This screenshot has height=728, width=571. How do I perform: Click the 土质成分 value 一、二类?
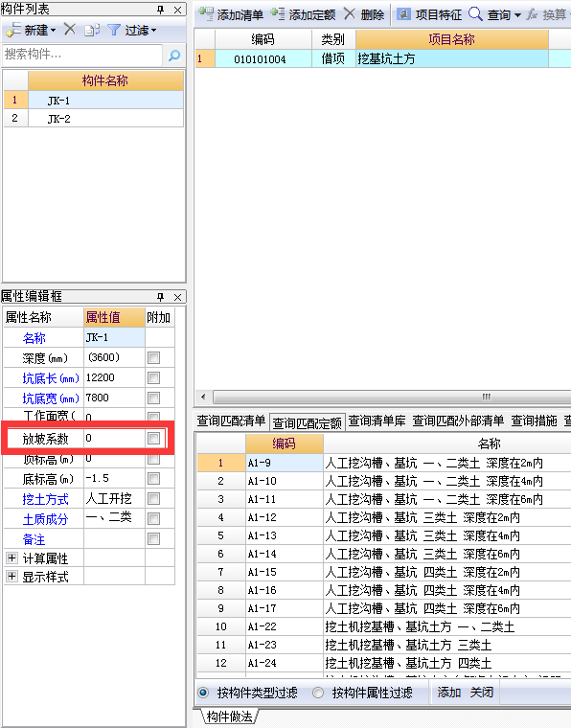(114, 517)
